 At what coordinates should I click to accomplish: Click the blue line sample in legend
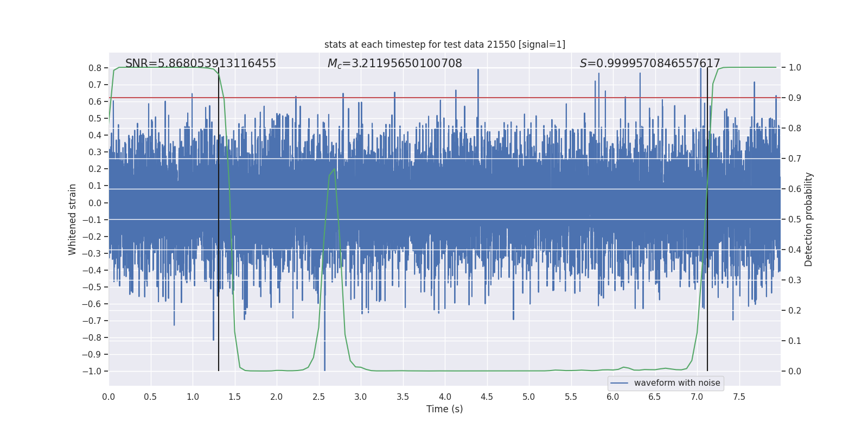tap(620, 383)
